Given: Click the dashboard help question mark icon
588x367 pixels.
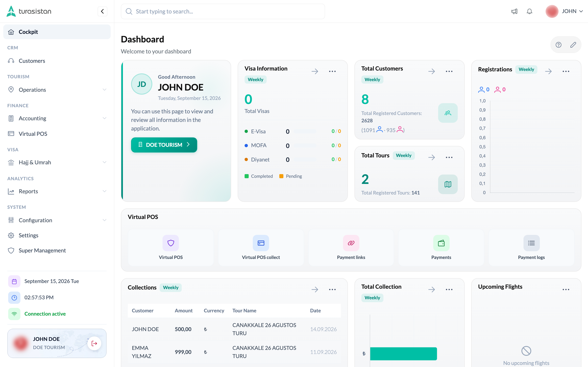Looking at the screenshot, I should (x=558, y=45).
